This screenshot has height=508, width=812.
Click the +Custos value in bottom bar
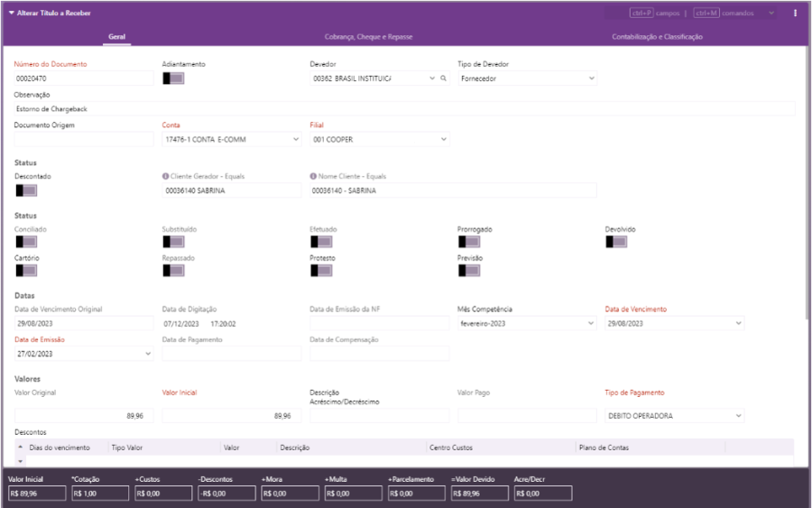(163, 494)
